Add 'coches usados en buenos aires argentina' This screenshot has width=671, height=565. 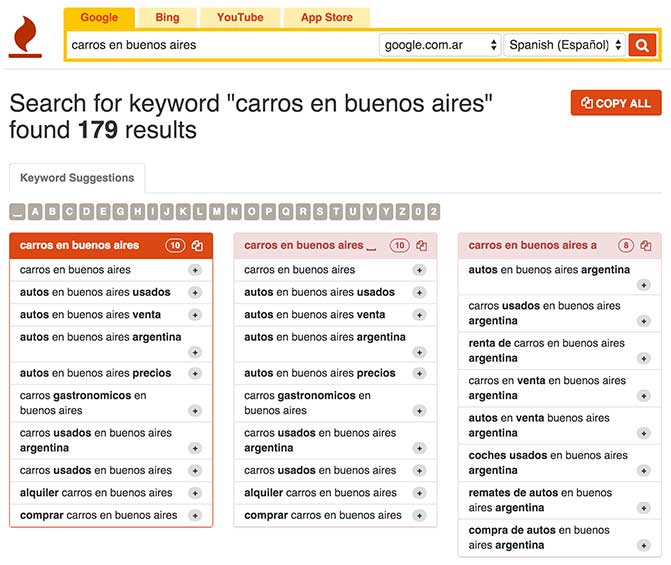click(644, 471)
